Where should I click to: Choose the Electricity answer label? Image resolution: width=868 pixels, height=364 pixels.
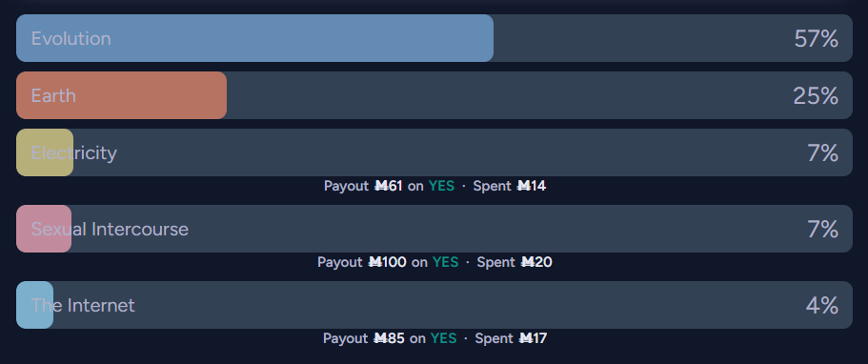(73, 152)
